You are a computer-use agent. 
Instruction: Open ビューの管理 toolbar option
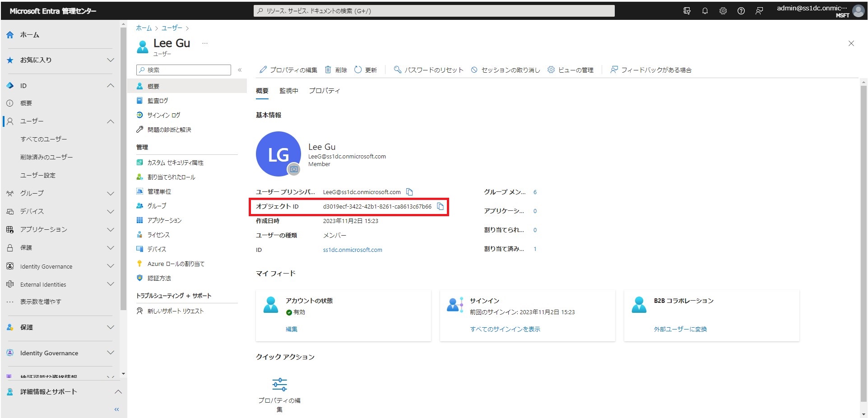click(571, 70)
